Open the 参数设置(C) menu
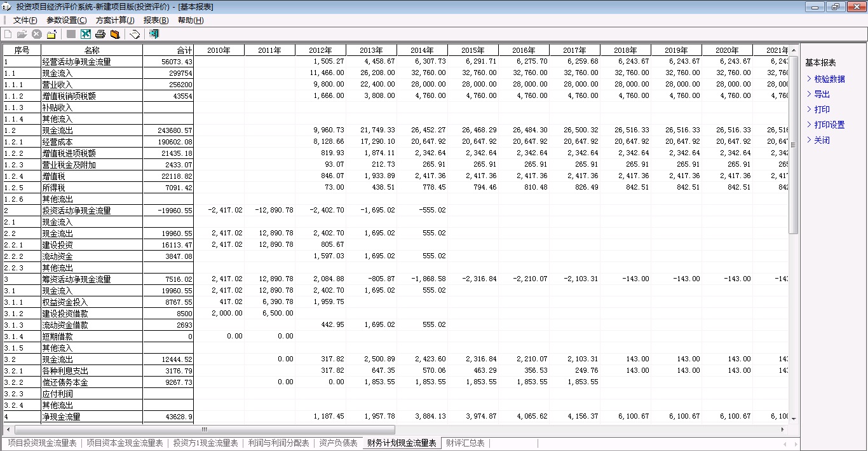 pos(67,20)
